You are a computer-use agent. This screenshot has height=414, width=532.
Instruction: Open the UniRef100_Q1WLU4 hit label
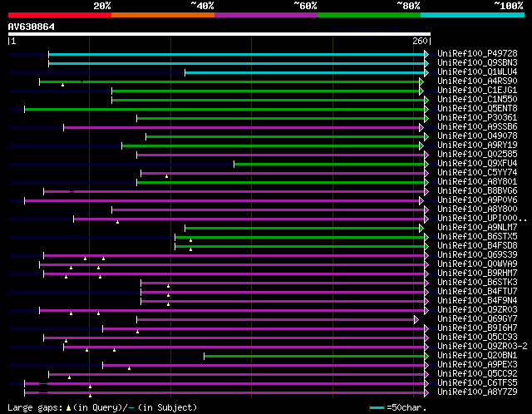click(477, 72)
